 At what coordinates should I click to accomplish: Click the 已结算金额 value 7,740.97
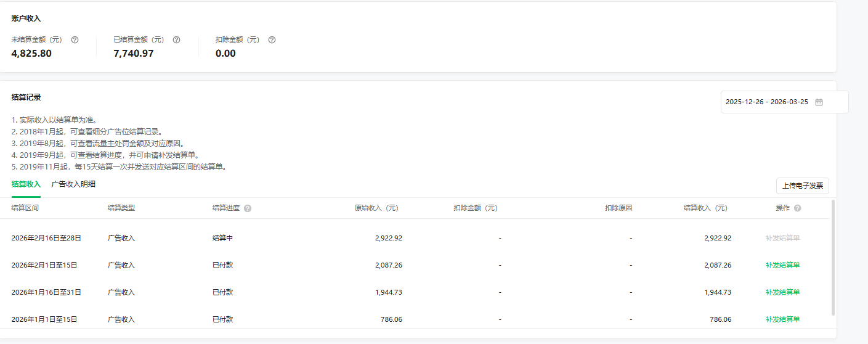(x=134, y=54)
